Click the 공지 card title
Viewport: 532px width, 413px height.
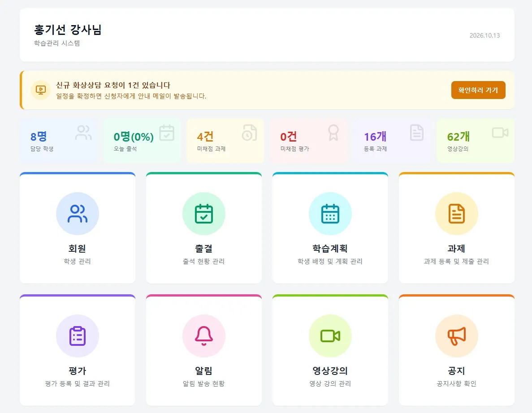click(456, 370)
